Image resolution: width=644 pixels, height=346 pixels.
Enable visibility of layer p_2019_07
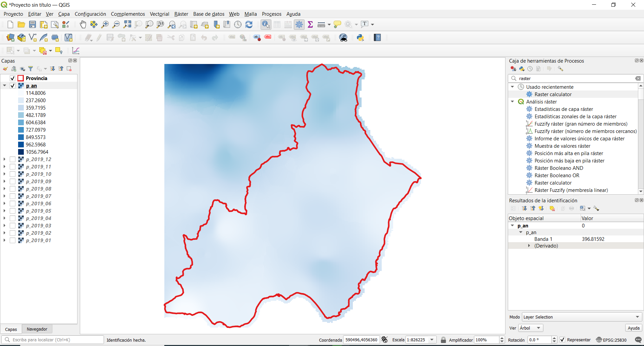(12, 196)
